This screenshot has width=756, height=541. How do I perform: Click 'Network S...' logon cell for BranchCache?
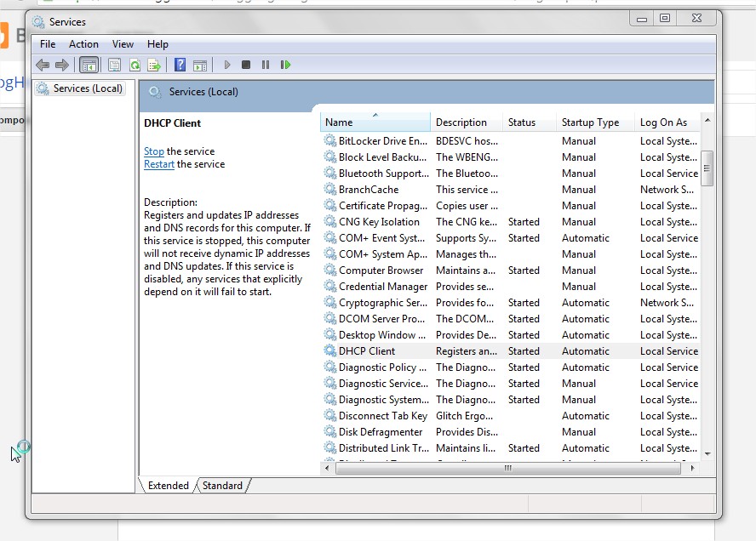[x=667, y=190]
